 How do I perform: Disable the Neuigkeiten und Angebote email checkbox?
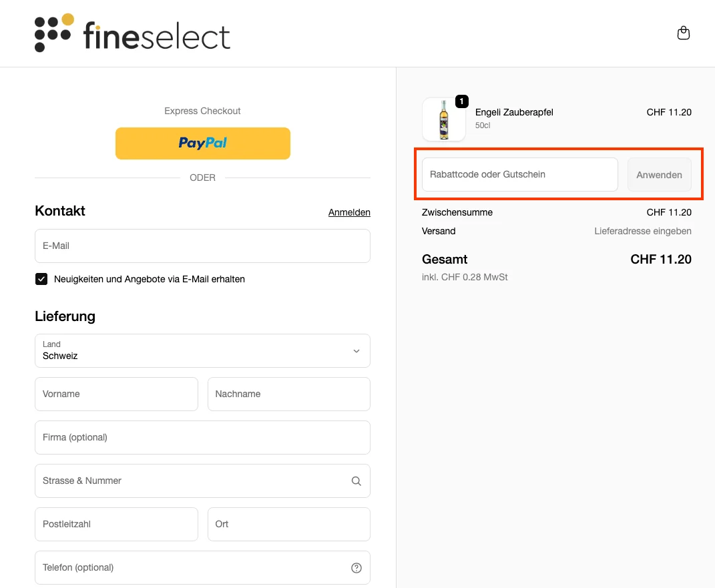41,279
